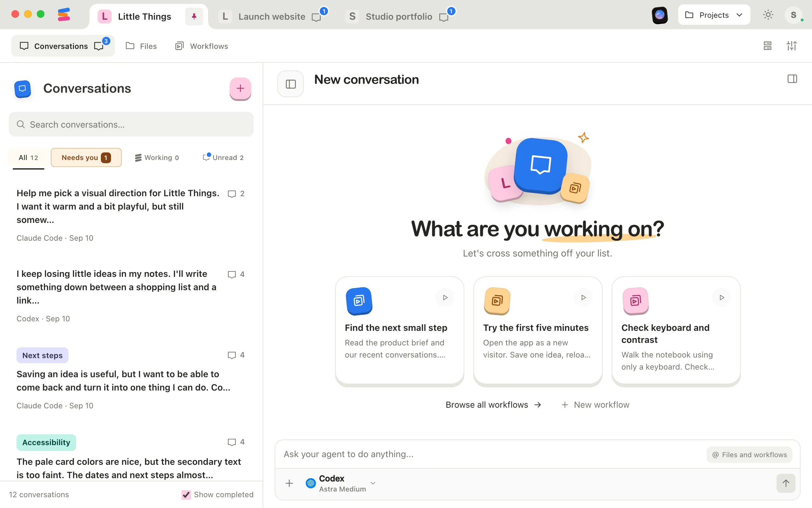Screen dimensions: 812x508
Task: Open the losing little ideas conversation
Action: 131,296
